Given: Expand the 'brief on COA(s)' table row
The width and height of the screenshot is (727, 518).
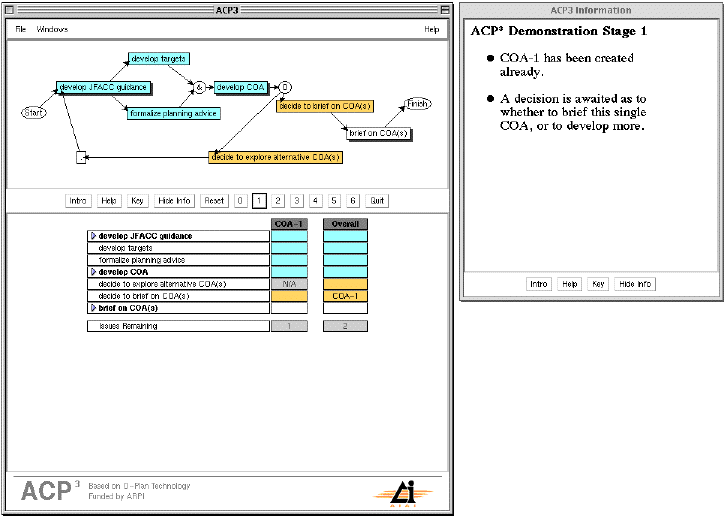Looking at the screenshot, I should (x=94, y=308).
